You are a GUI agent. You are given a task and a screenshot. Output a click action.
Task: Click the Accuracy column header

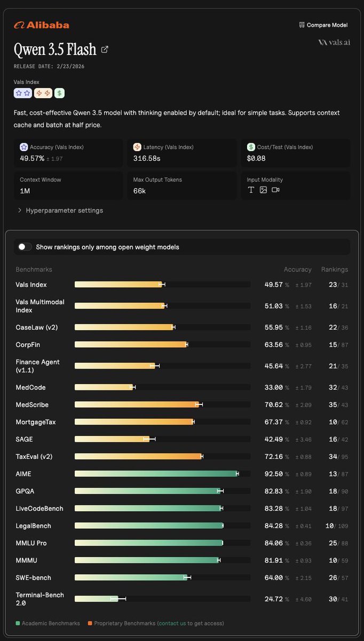pyautogui.click(x=297, y=270)
